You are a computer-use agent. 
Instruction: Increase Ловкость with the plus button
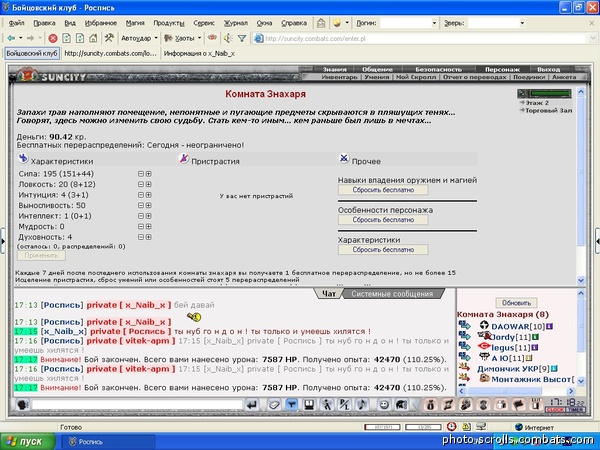tap(148, 184)
